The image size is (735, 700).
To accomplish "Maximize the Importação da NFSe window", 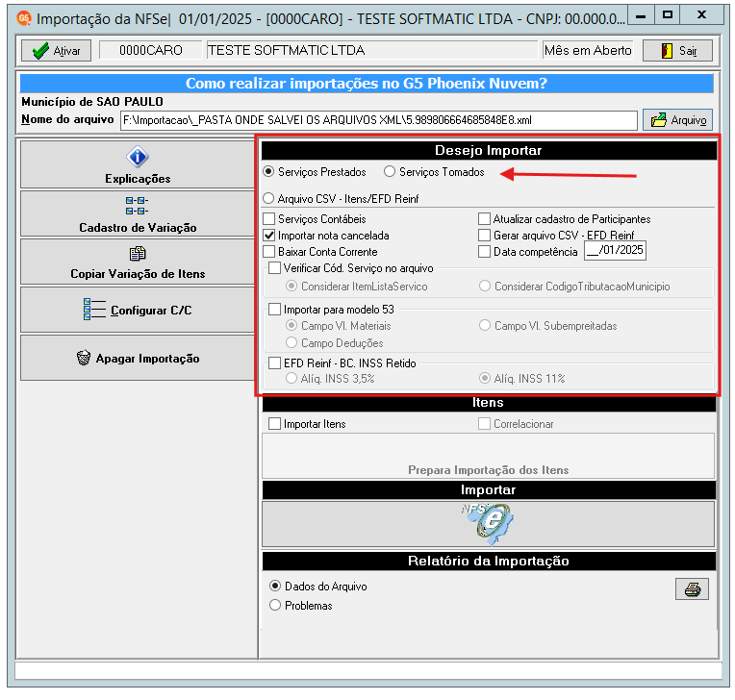I will 668,15.
